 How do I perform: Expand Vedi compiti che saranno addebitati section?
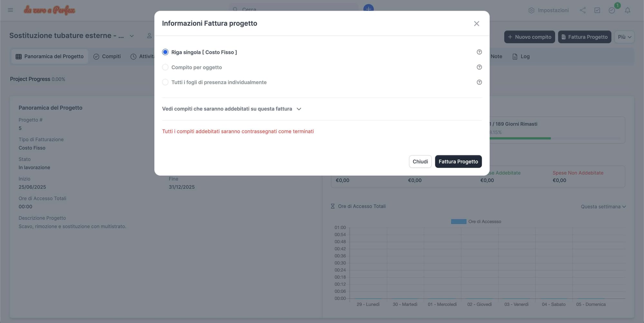click(232, 109)
